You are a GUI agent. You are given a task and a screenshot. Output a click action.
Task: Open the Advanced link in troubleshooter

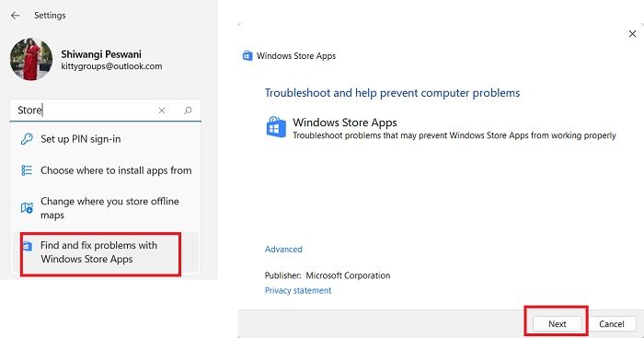point(283,250)
